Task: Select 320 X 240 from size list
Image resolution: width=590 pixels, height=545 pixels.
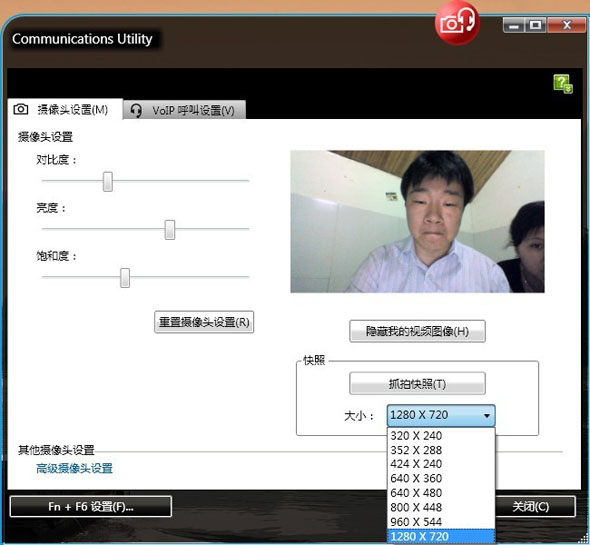Action: click(x=441, y=436)
